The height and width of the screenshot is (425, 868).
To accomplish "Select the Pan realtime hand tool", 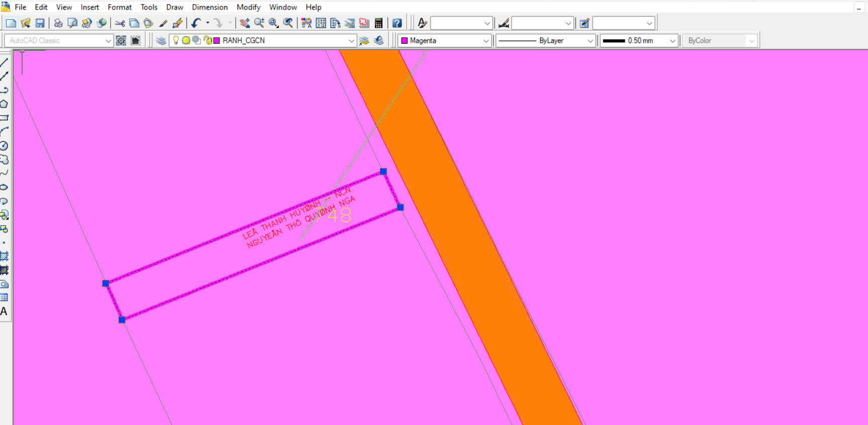I will [x=245, y=23].
